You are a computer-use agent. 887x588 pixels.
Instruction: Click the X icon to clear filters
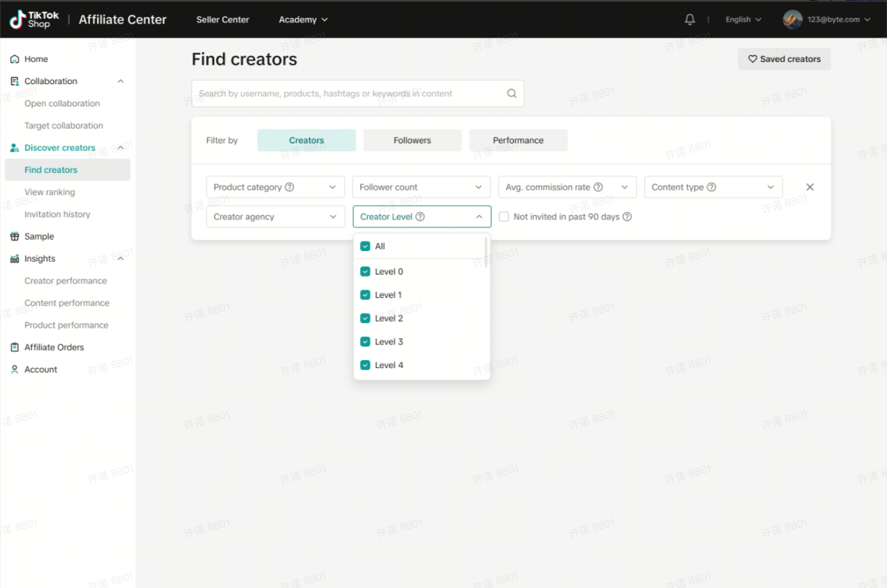point(810,187)
